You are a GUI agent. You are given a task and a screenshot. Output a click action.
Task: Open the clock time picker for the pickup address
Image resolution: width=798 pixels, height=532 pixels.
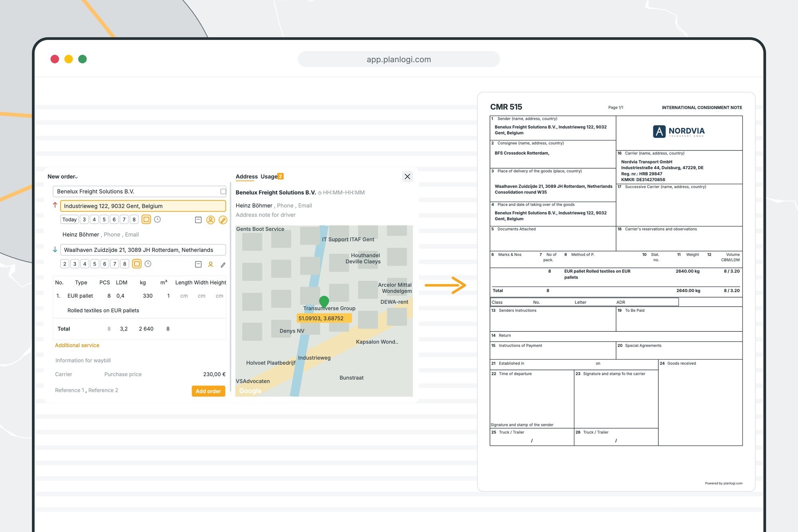tap(158, 220)
